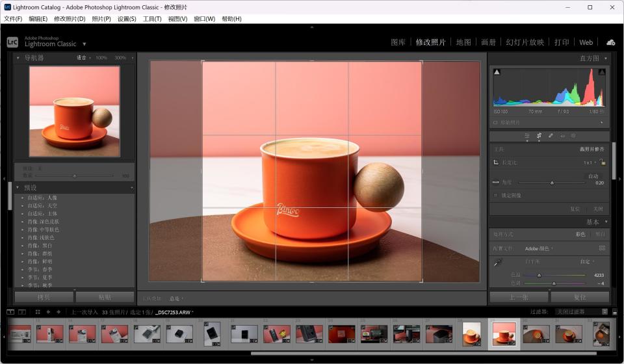The height and width of the screenshot is (364, 624).
Task: Show the main window display icon
Action: pyautogui.click(x=11, y=312)
